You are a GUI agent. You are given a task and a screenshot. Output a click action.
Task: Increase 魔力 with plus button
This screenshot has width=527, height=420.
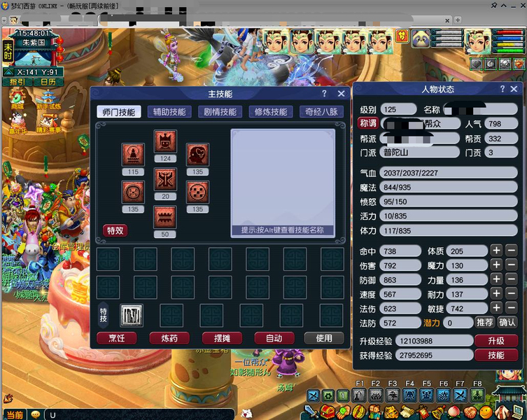coord(496,265)
